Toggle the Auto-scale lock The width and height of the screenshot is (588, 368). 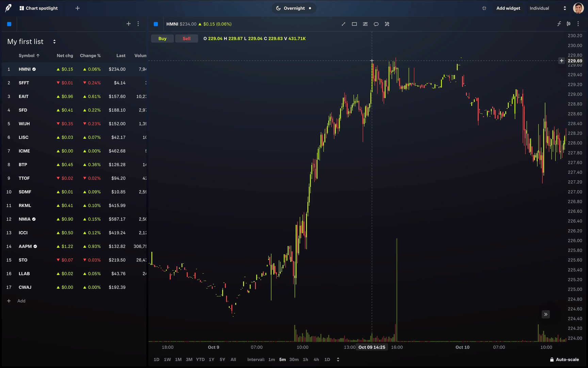(564, 359)
